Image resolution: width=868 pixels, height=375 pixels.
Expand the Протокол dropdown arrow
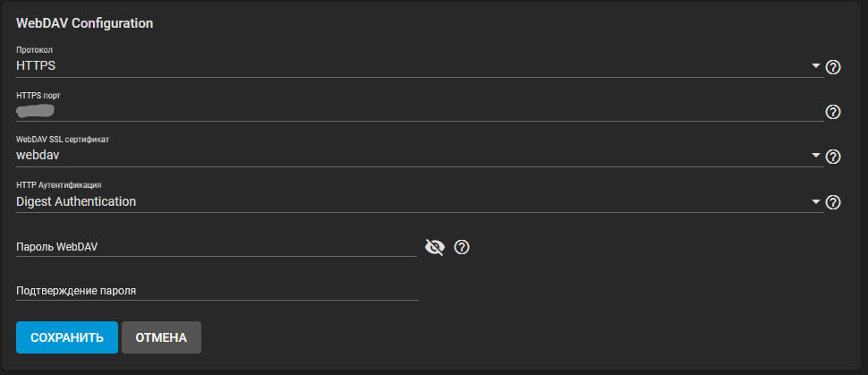pos(816,66)
